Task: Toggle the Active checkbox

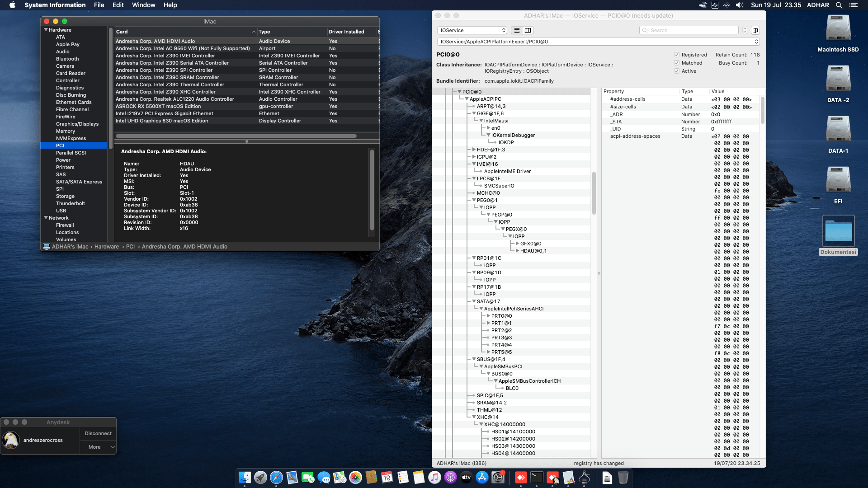Action: pos(677,71)
